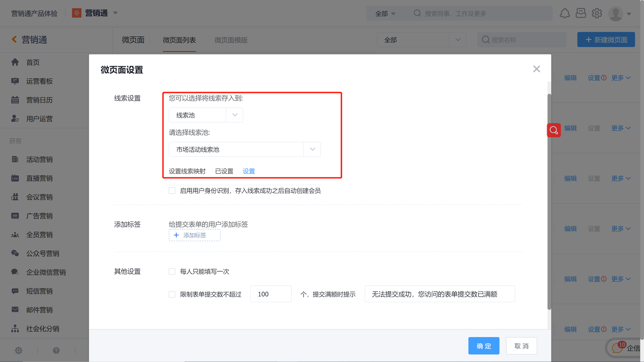Expand 更多 in the second list row
Viewport: 644px width, 362px height.
(x=621, y=128)
